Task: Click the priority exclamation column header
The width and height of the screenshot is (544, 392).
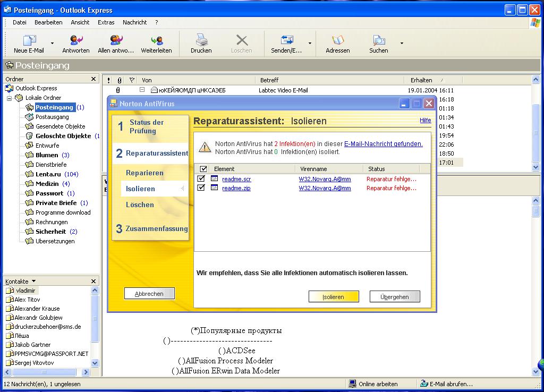Action: [108, 80]
